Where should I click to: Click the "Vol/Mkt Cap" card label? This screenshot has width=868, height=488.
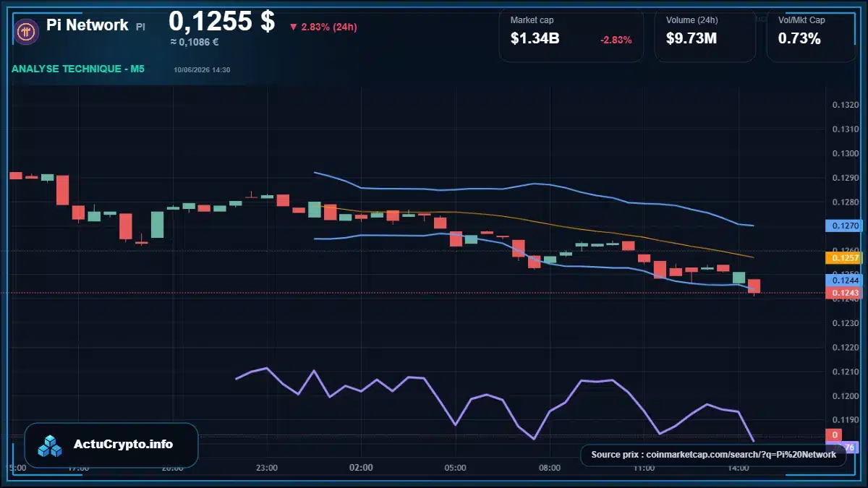[801, 20]
